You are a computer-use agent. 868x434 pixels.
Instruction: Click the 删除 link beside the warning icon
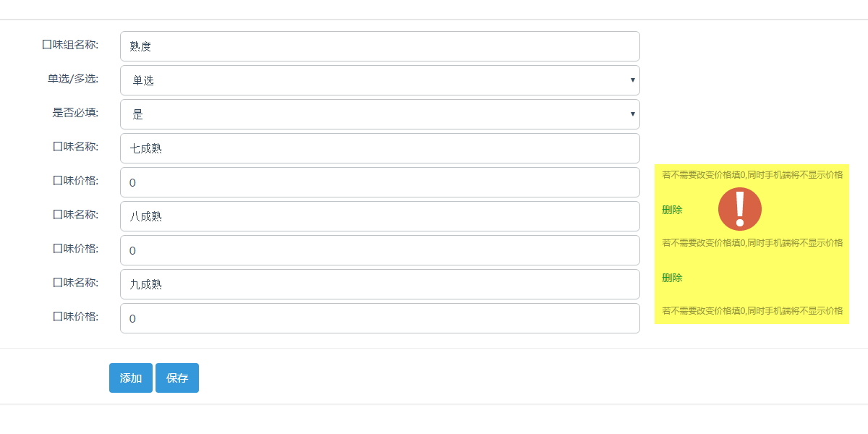(x=672, y=210)
